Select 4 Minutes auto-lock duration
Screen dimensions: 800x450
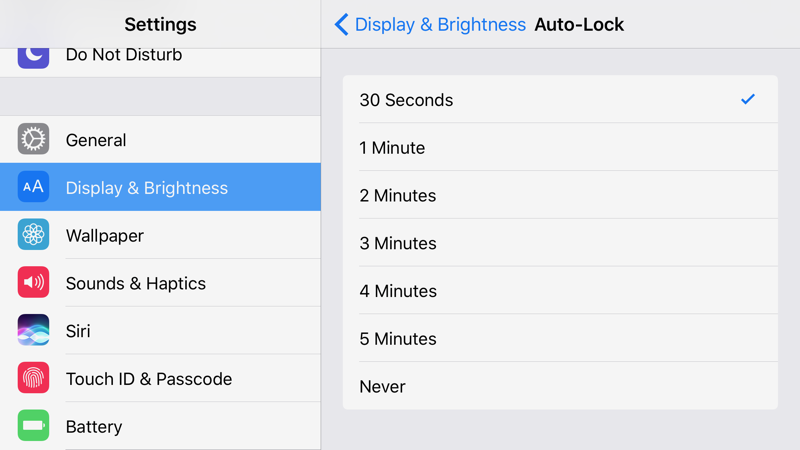[559, 291]
